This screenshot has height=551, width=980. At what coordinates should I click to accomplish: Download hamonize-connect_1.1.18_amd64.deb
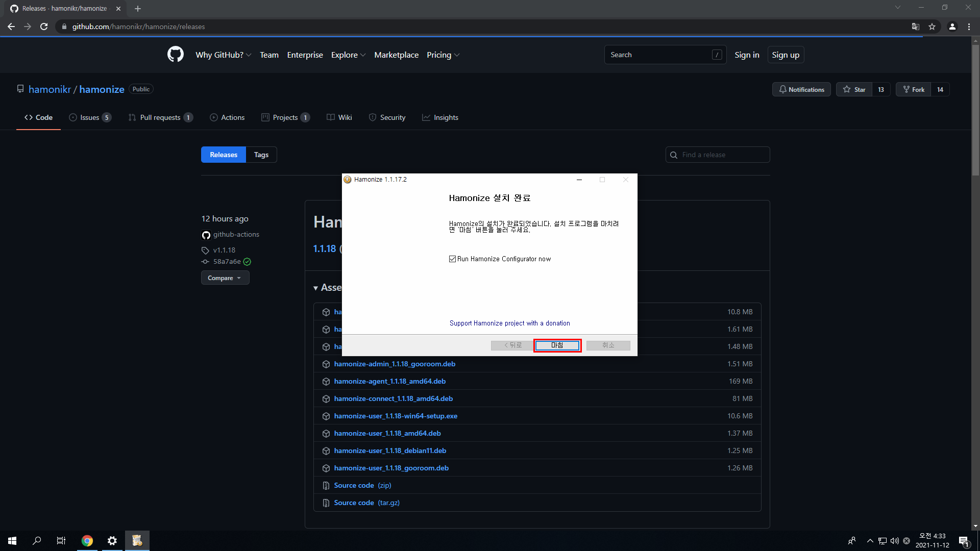tap(394, 399)
